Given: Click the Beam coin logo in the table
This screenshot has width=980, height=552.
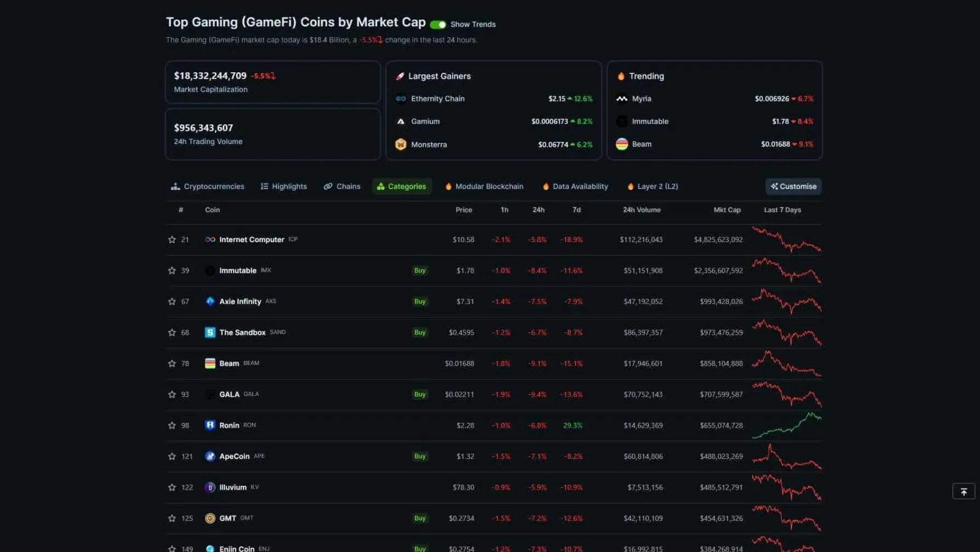Looking at the screenshot, I should pyautogui.click(x=210, y=363).
